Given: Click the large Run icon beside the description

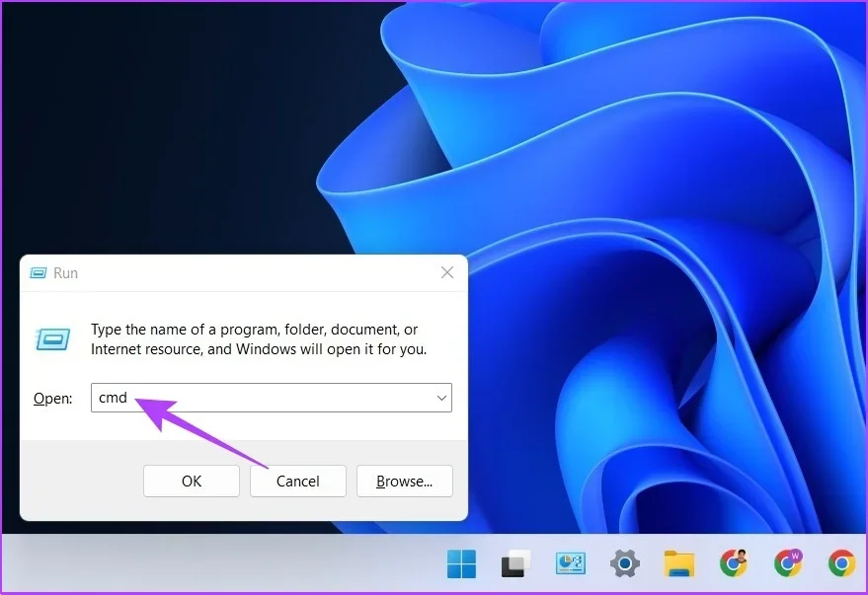Looking at the screenshot, I should click(52, 338).
